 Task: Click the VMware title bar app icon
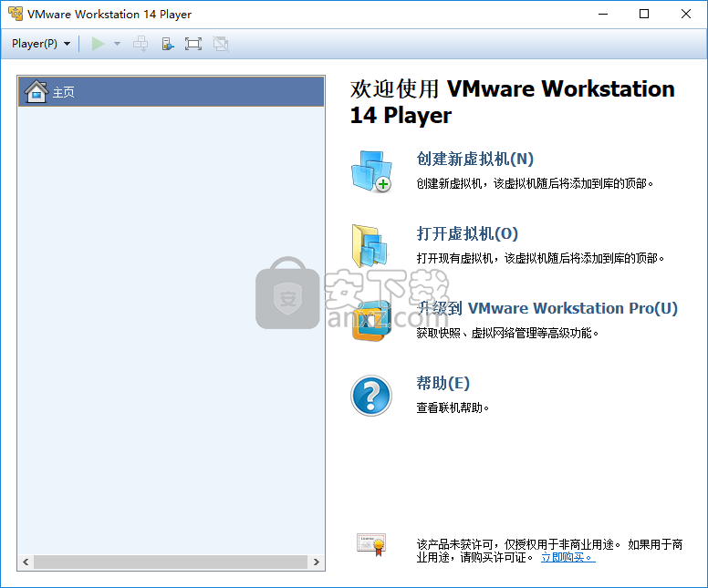coord(16,14)
